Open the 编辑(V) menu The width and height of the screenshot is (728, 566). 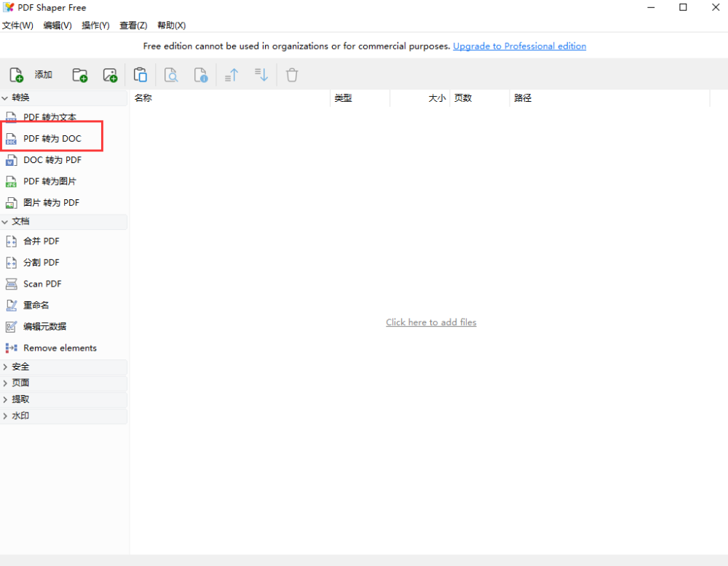58,25
